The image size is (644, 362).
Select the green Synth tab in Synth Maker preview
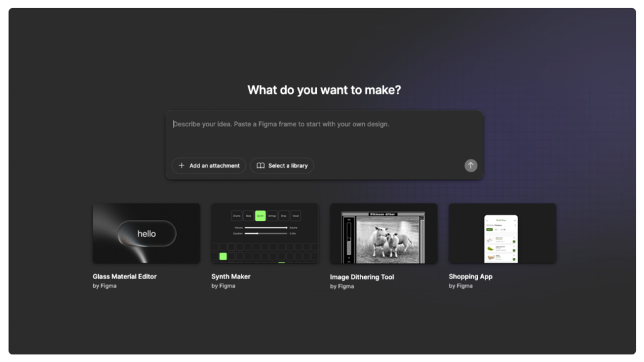tap(260, 216)
